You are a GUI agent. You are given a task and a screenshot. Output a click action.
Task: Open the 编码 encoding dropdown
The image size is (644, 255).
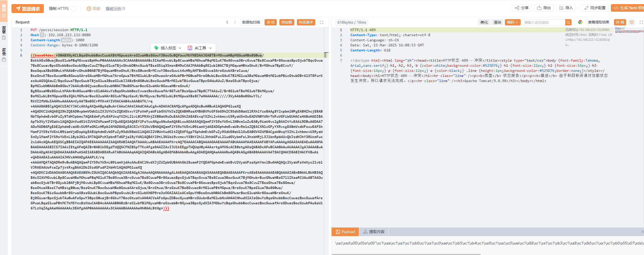[x=512, y=22]
